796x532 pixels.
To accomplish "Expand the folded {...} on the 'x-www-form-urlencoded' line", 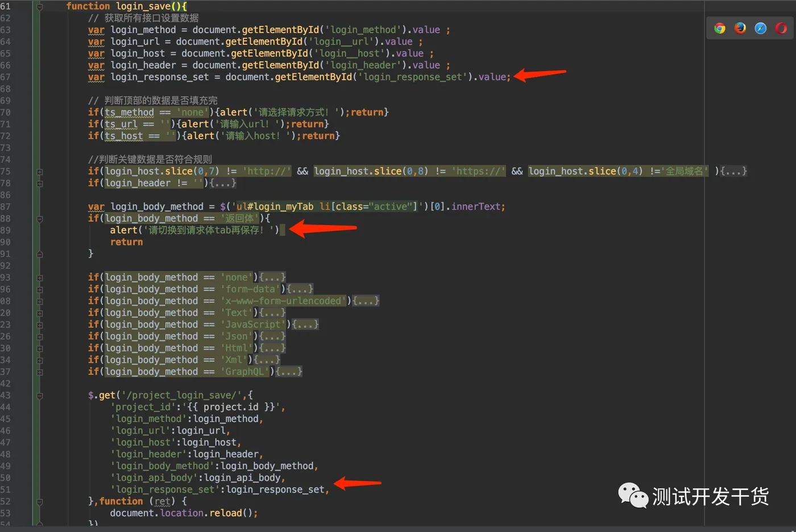I will (x=366, y=301).
